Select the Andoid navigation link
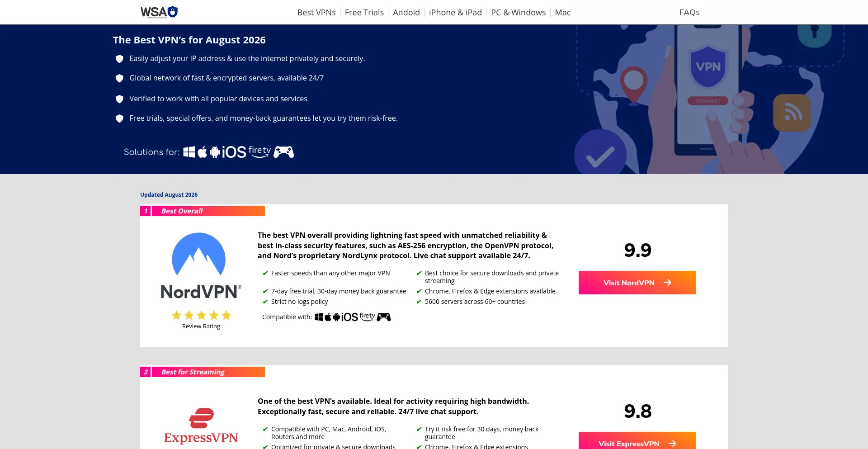Viewport: 868px width, 449px height. click(x=406, y=12)
